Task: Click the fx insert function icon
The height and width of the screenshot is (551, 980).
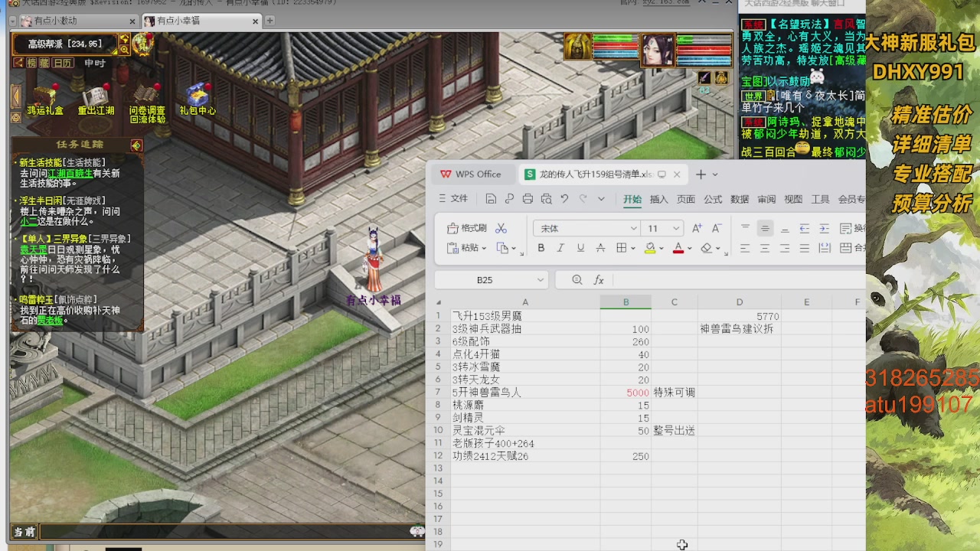Action: pyautogui.click(x=599, y=280)
